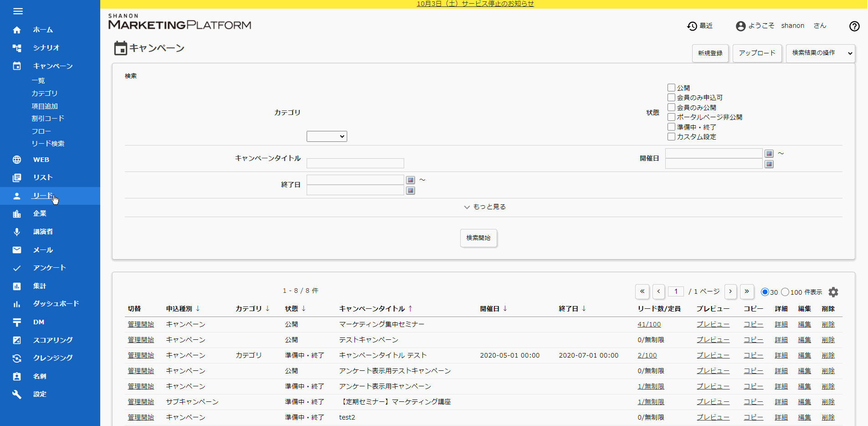Image resolution: width=868 pixels, height=426 pixels.
Task: Sort table by 終了日 column header
Action: pos(572,309)
